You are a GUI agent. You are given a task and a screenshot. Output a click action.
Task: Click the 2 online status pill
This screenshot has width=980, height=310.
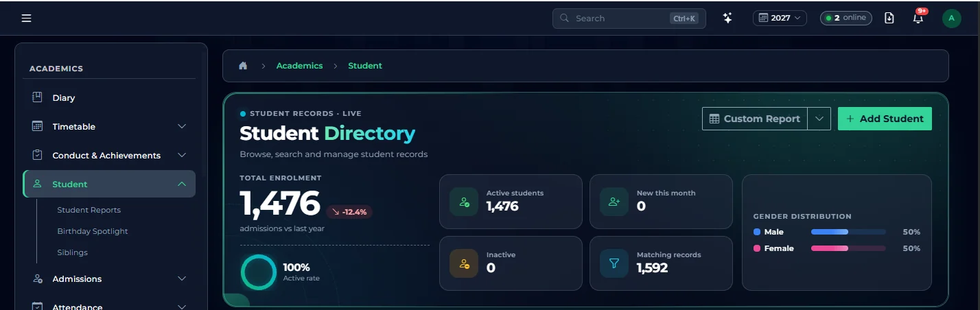coord(846,19)
